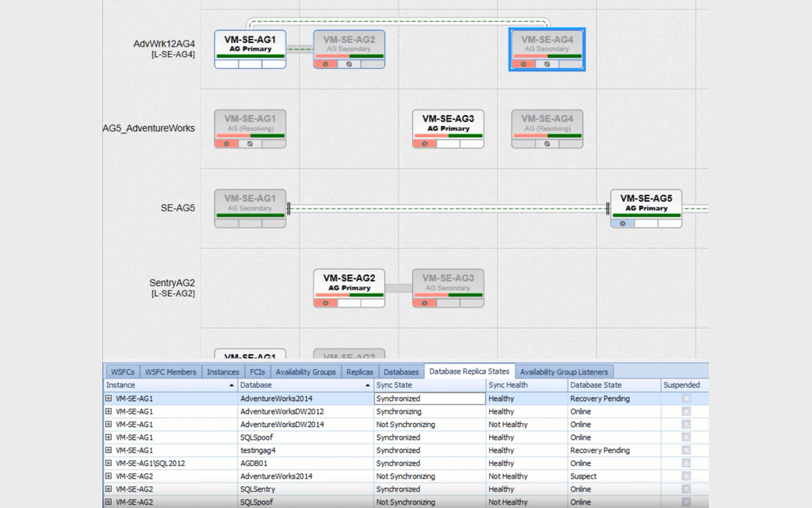Switch to the Availability Group Listeners tab

[x=564, y=371]
